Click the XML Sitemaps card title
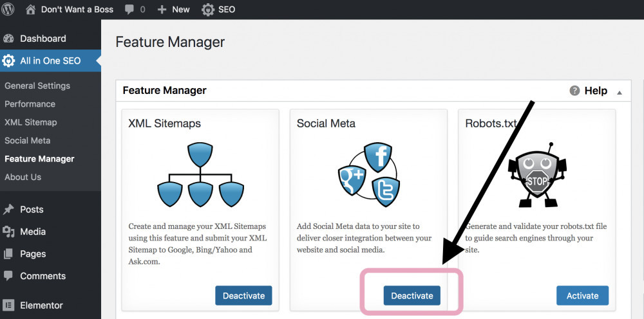The width and height of the screenshot is (644, 319). point(165,123)
